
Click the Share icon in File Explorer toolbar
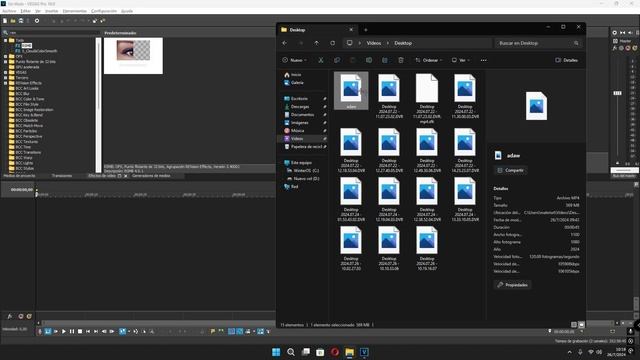[384, 60]
